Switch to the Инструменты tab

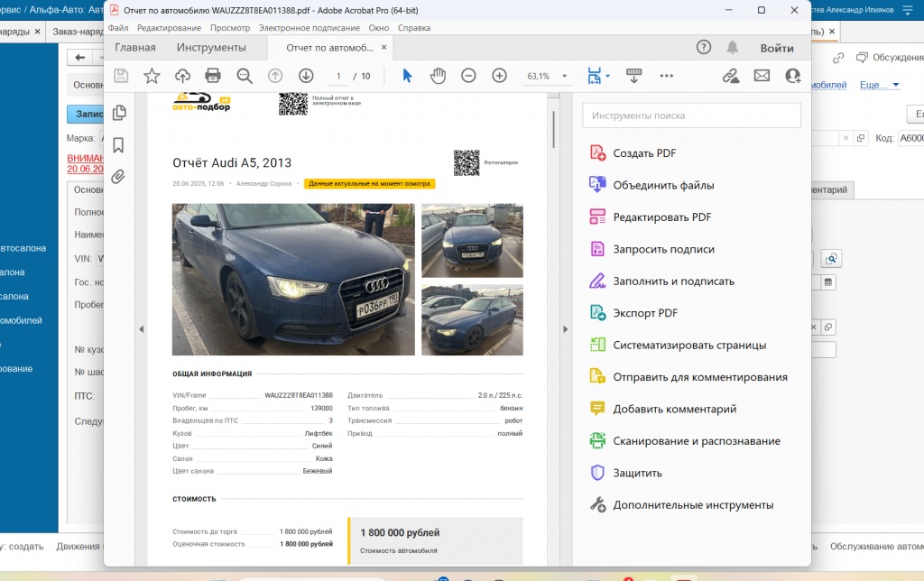click(x=211, y=48)
